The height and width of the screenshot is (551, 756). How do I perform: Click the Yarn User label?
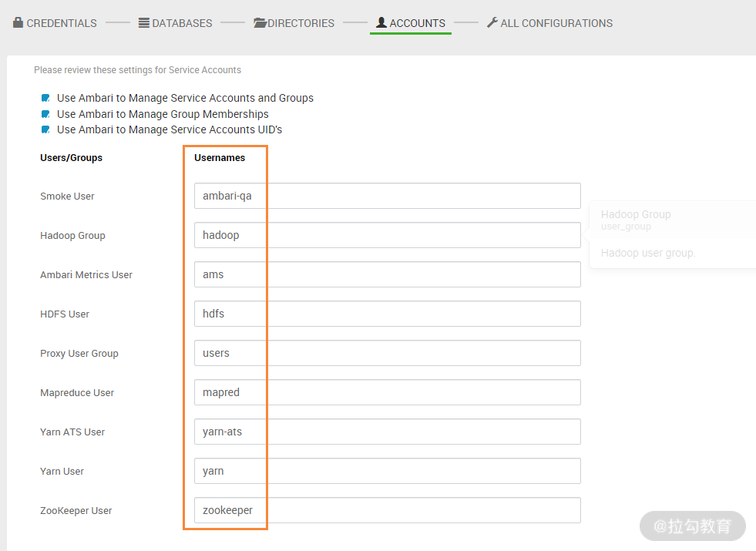click(x=62, y=472)
